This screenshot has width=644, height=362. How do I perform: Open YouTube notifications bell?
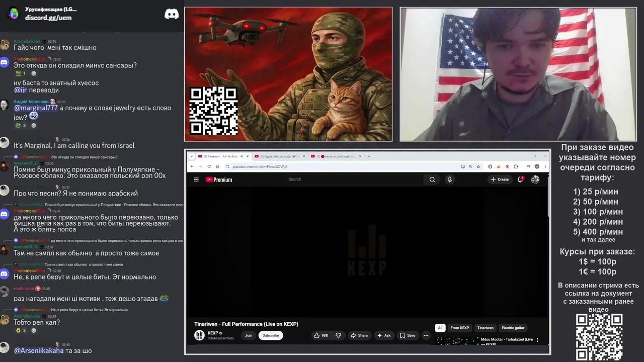pos(521,179)
